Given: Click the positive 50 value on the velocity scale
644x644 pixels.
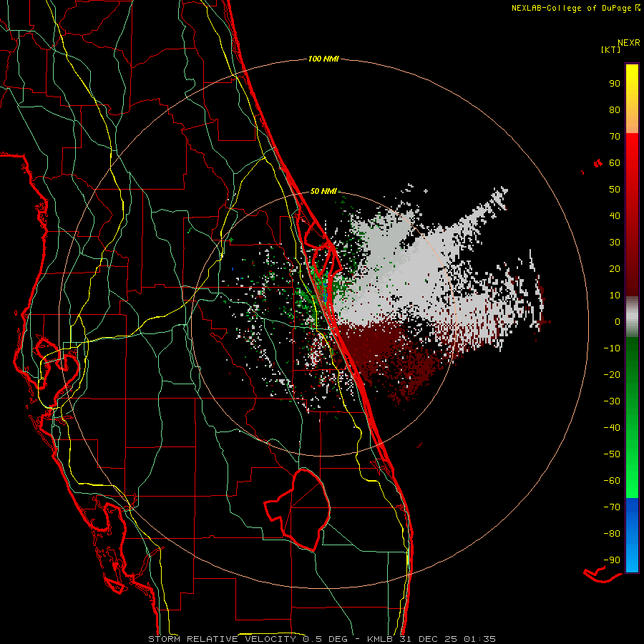Looking at the screenshot, I should [615, 190].
